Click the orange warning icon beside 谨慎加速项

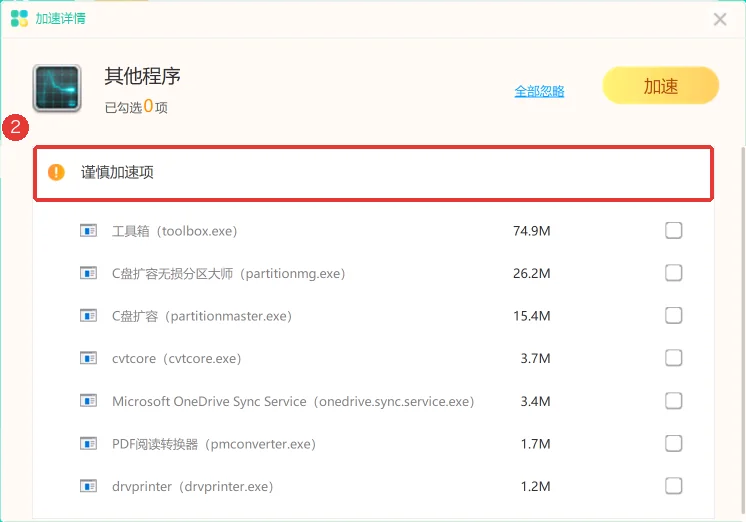pyautogui.click(x=56, y=172)
